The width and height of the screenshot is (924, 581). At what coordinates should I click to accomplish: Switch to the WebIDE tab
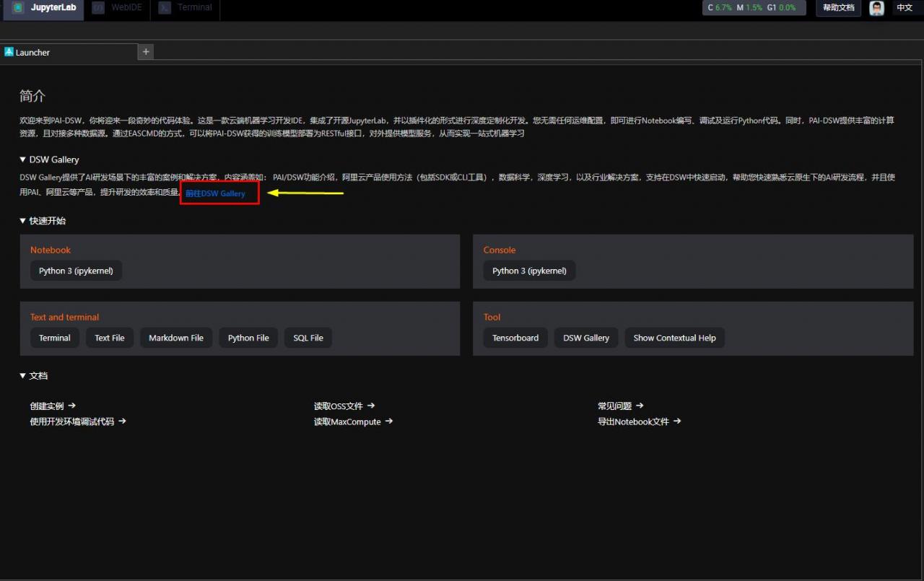[118, 8]
